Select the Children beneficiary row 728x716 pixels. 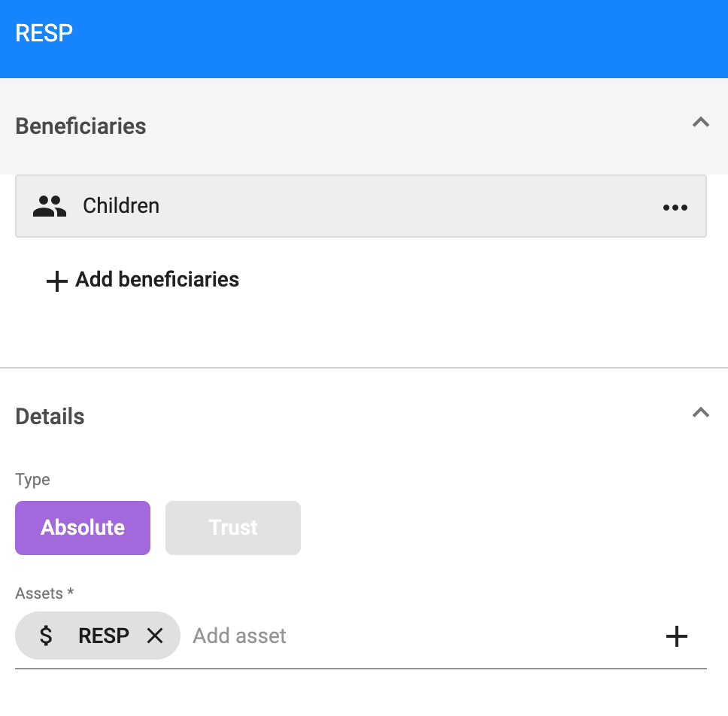[x=361, y=206]
